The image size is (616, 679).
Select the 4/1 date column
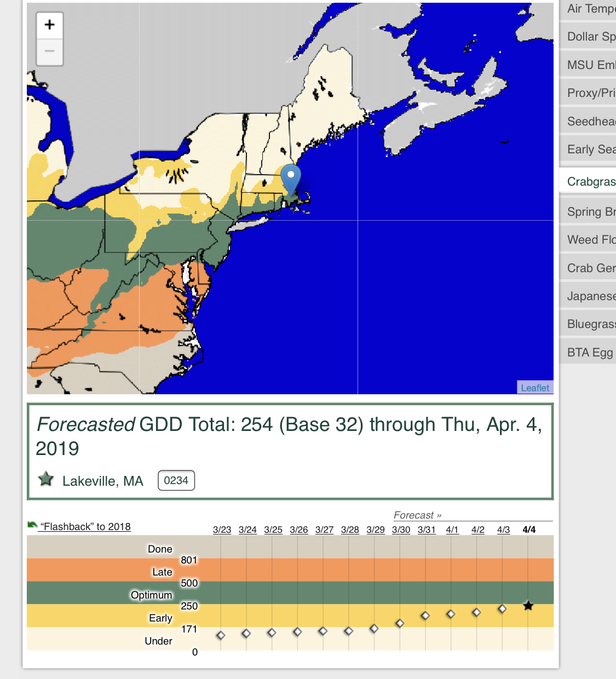tap(452, 530)
